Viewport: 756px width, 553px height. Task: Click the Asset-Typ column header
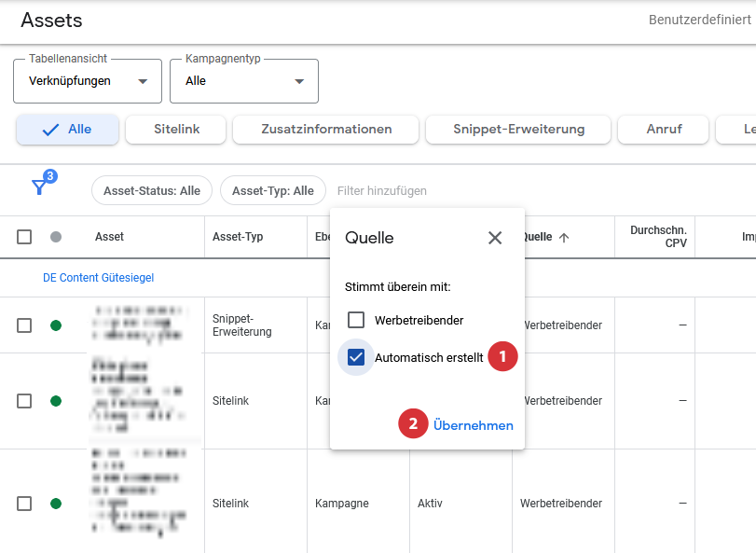pyautogui.click(x=238, y=237)
